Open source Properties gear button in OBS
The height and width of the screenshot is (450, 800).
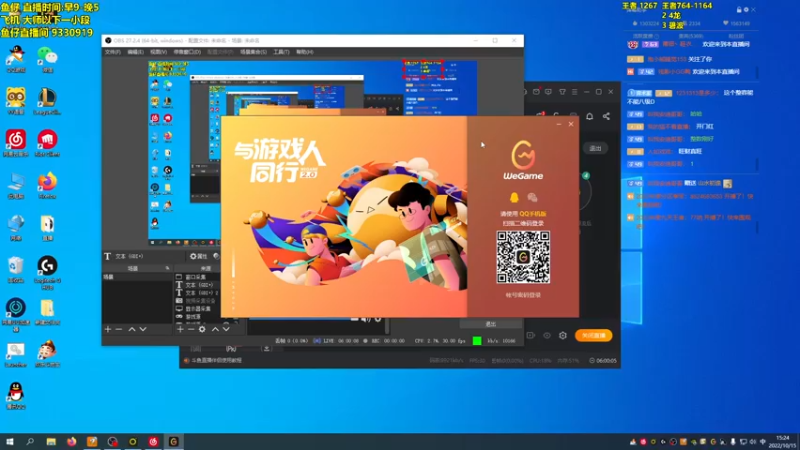coord(198,256)
